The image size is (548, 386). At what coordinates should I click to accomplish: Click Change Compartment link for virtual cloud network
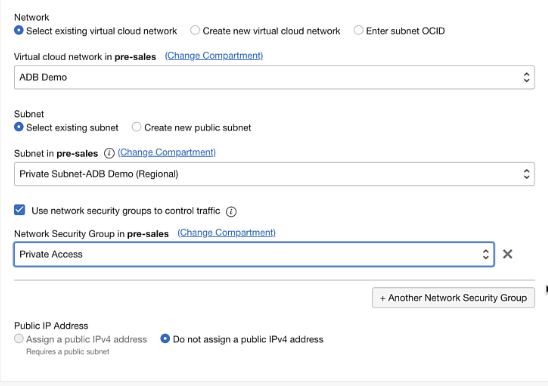pyautogui.click(x=214, y=56)
